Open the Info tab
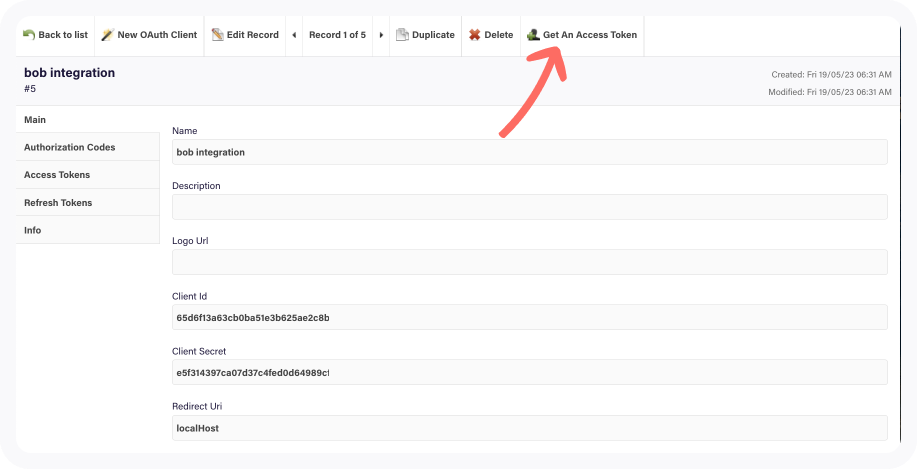The width and height of the screenshot is (917, 469). [x=88, y=230]
